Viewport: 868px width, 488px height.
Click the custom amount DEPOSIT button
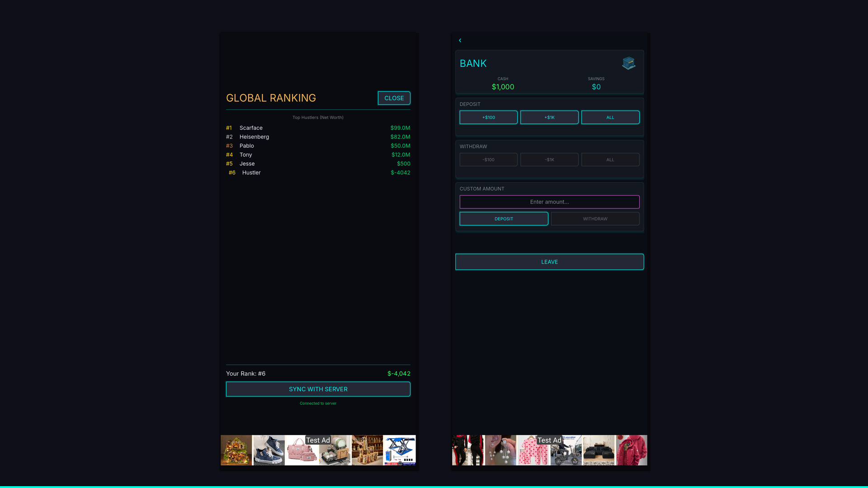pos(504,219)
